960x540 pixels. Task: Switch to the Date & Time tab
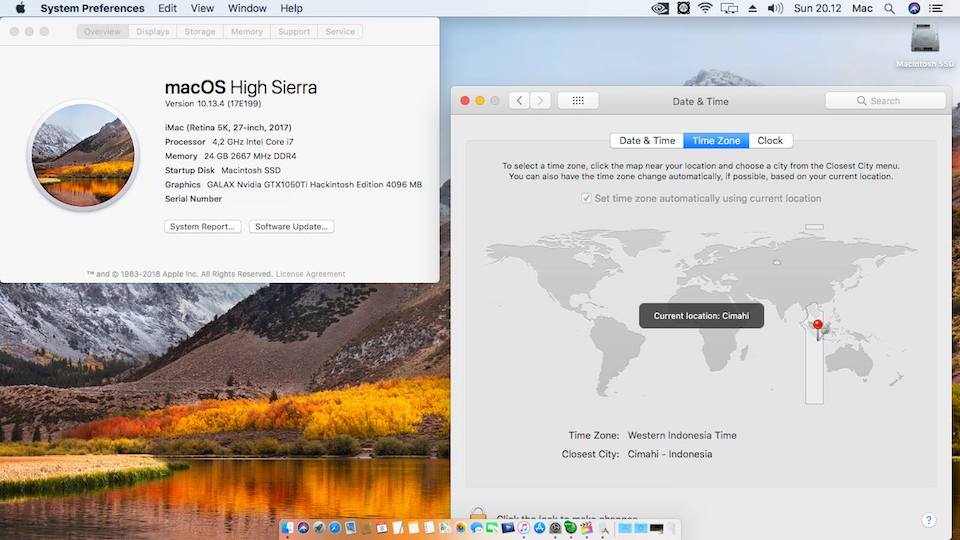647,140
